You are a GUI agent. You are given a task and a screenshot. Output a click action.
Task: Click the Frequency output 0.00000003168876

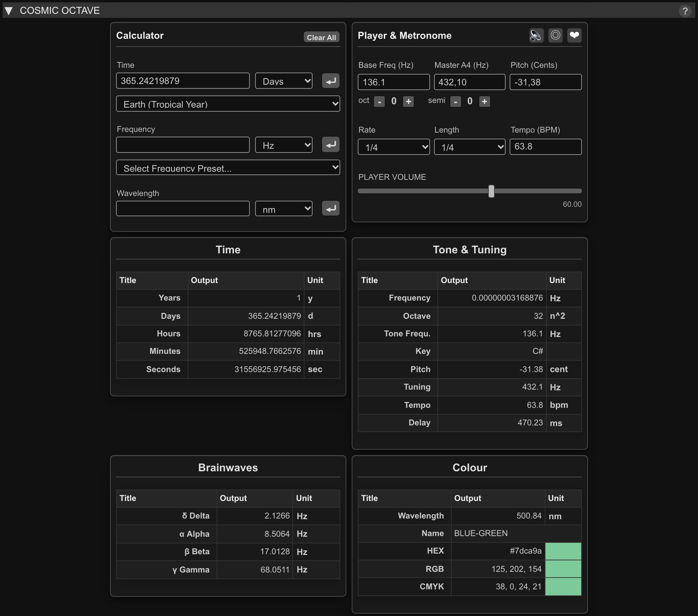pos(507,298)
